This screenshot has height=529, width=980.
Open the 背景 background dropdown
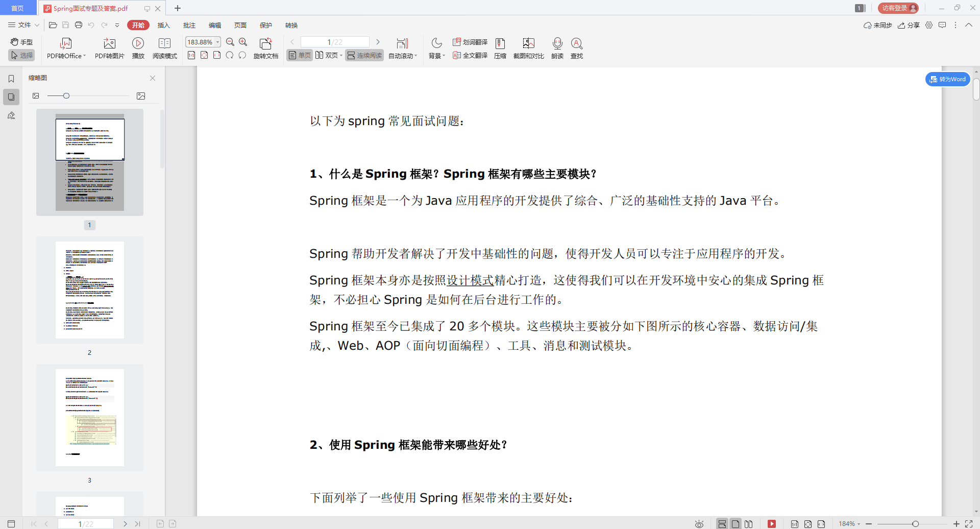(435, 47)
